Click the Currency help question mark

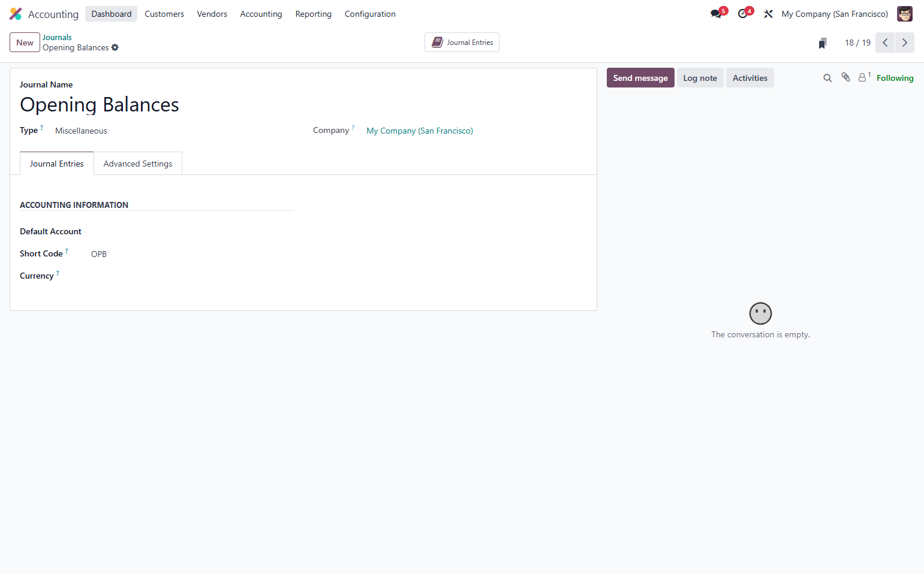(58, 273)
